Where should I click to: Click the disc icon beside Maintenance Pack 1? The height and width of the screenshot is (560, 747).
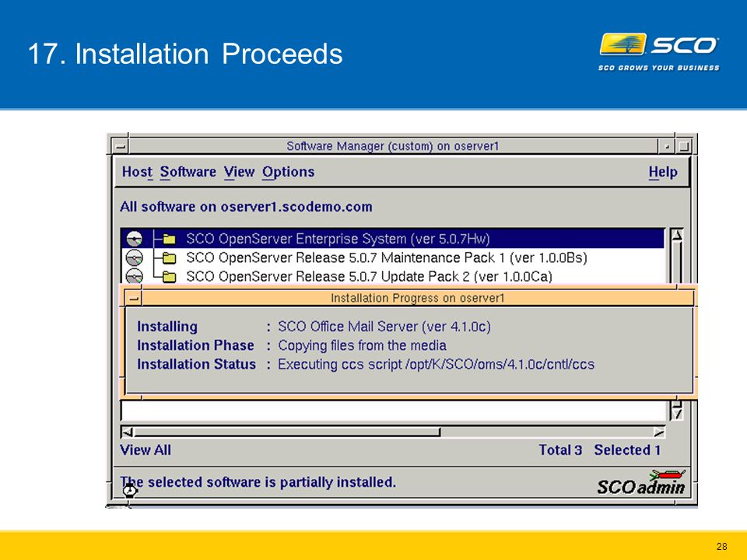point(135,257)
